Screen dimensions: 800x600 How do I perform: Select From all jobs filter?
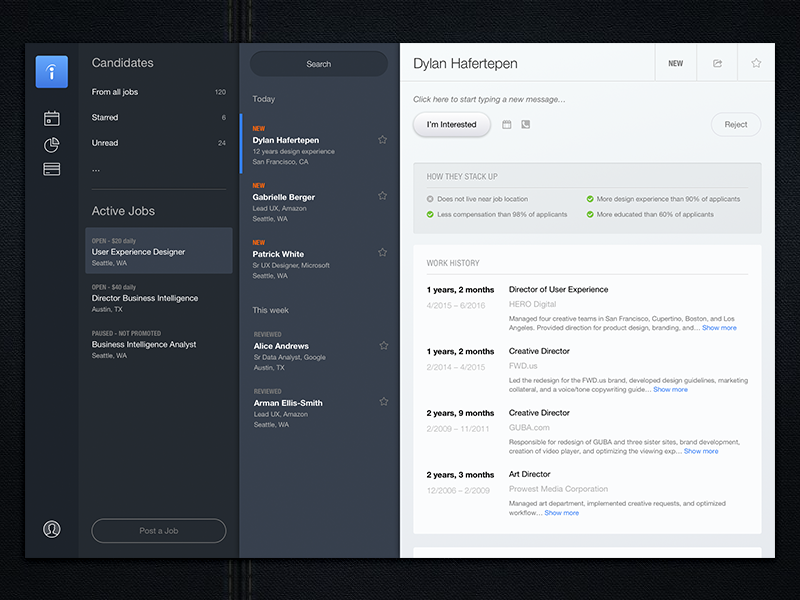159,92
